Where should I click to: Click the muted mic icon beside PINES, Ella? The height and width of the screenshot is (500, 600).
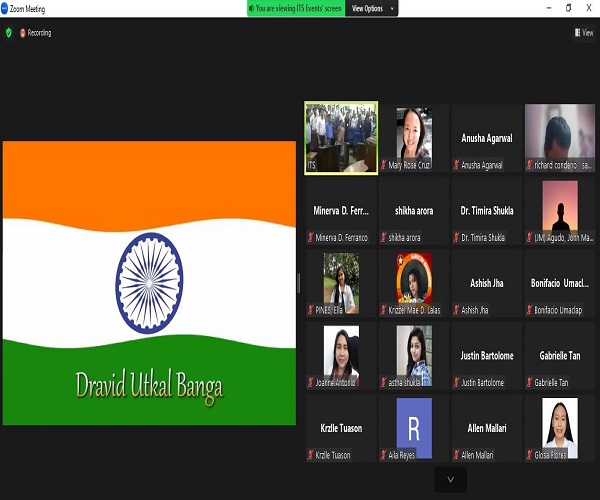(x=310, y=310)
